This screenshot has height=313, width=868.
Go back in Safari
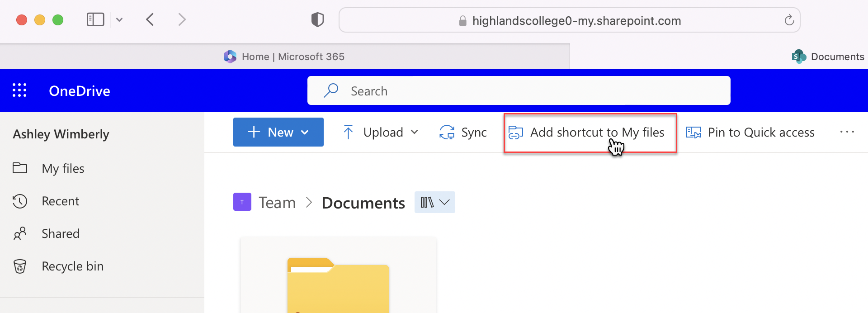150,19
